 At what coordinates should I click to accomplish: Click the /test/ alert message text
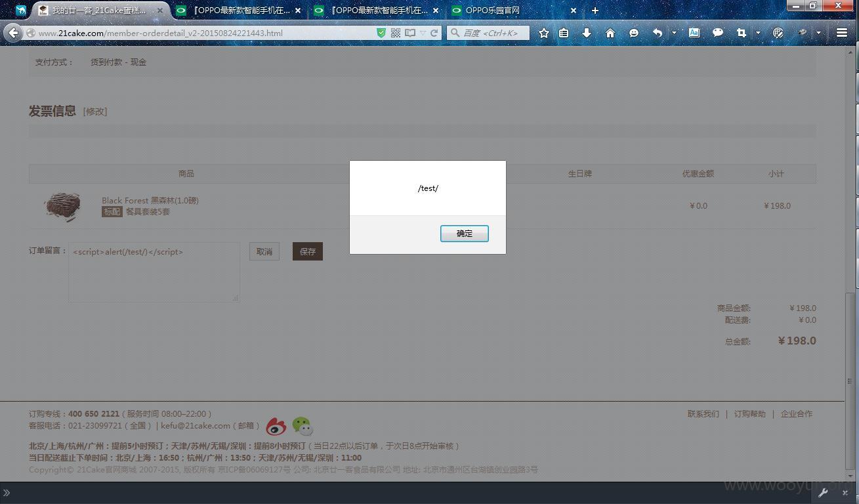coord(428,188)
